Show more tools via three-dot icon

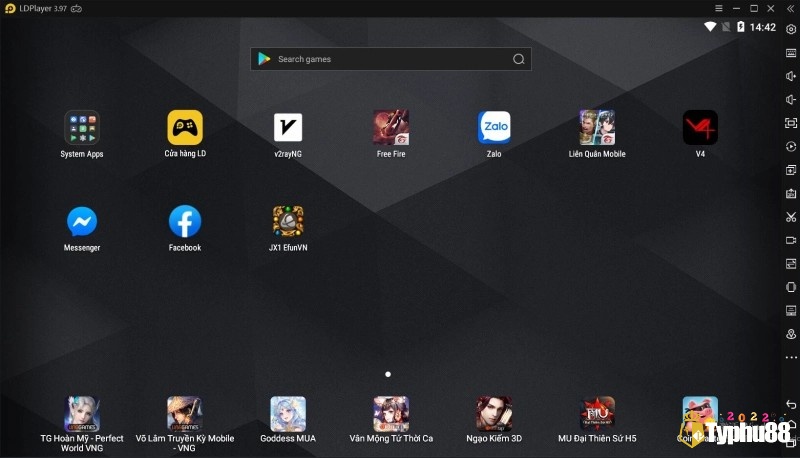(791, 358)
